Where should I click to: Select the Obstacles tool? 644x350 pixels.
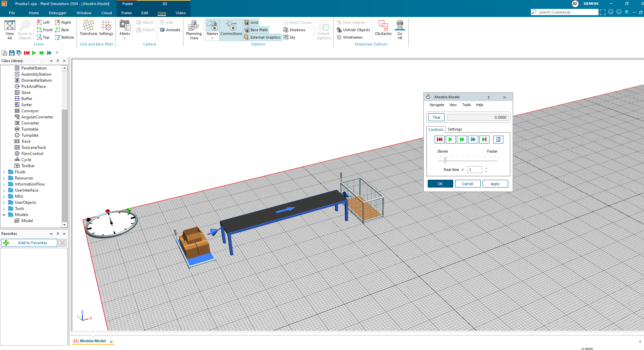[x=383, y=29]
